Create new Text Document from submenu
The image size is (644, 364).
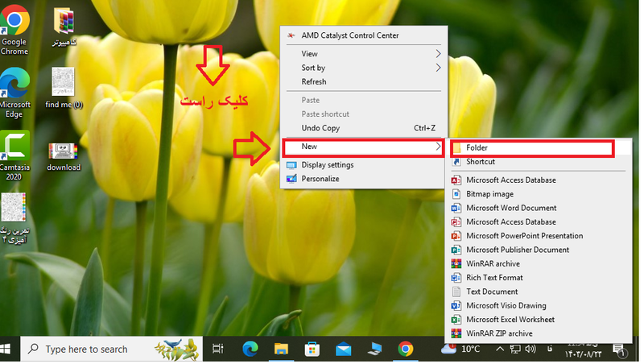pos(491,292)
